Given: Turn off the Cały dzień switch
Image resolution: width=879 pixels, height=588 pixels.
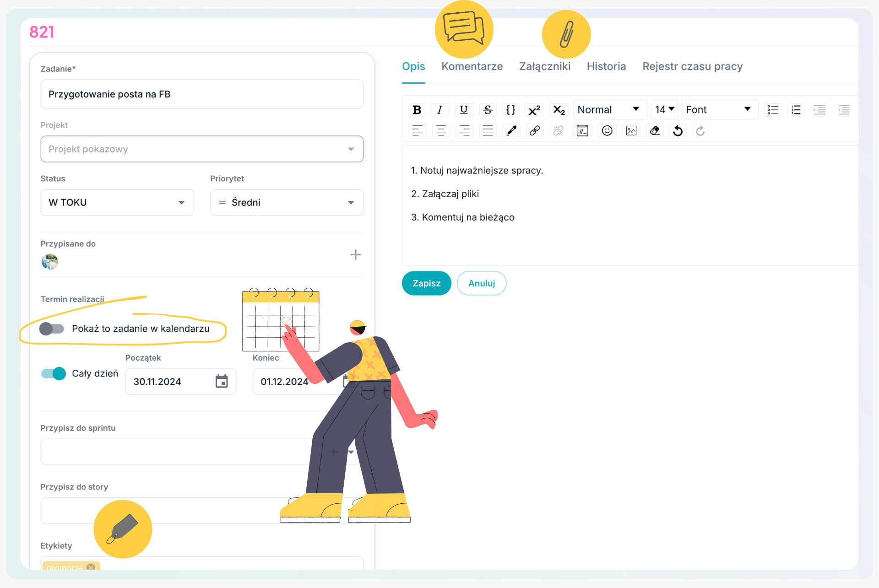Looking at the screenshot, I should pyautogui.click(x=54, y=373).
